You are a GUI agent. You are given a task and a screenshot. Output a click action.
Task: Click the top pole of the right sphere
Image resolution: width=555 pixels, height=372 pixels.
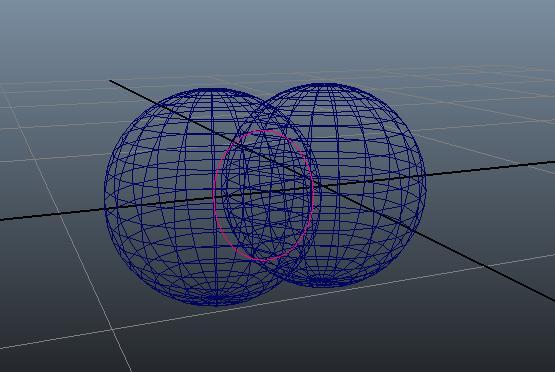pyautogui.click(x=325, y=85)
